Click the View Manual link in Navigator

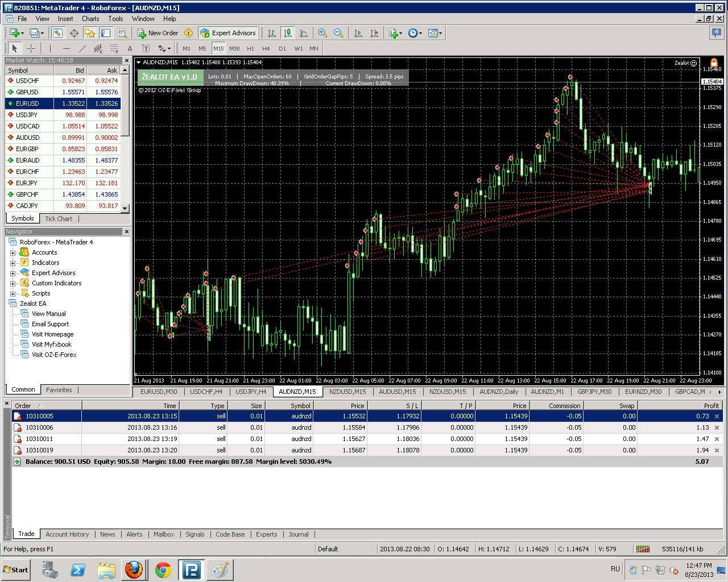(48, 314)
